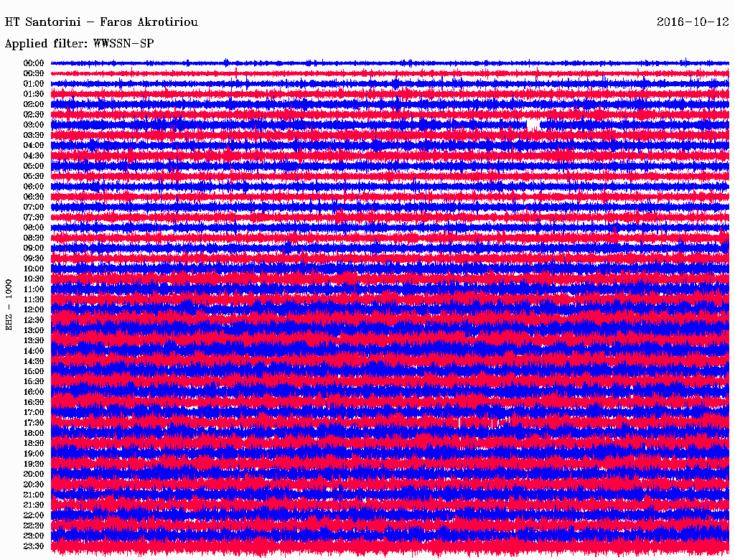Select the 17:30 time label
This screenshot has width=735, height=560.
point(34,423)
